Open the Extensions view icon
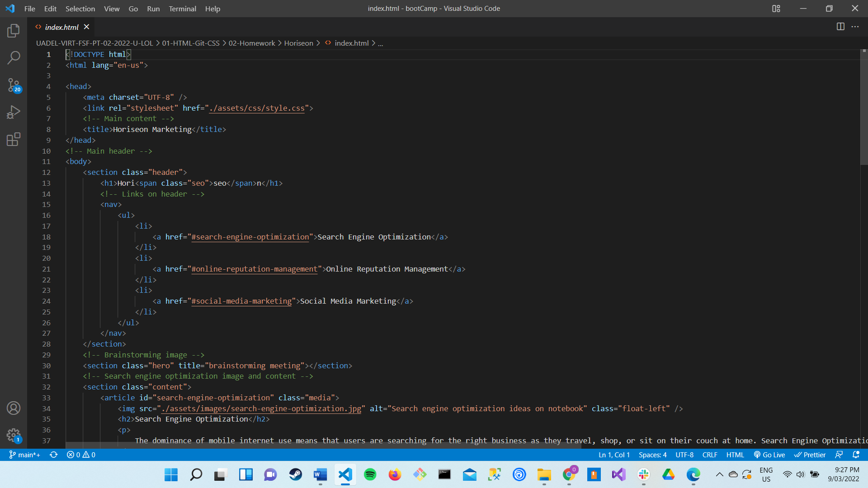The height and width of the screenshot is (488, 868). [13, 139]
